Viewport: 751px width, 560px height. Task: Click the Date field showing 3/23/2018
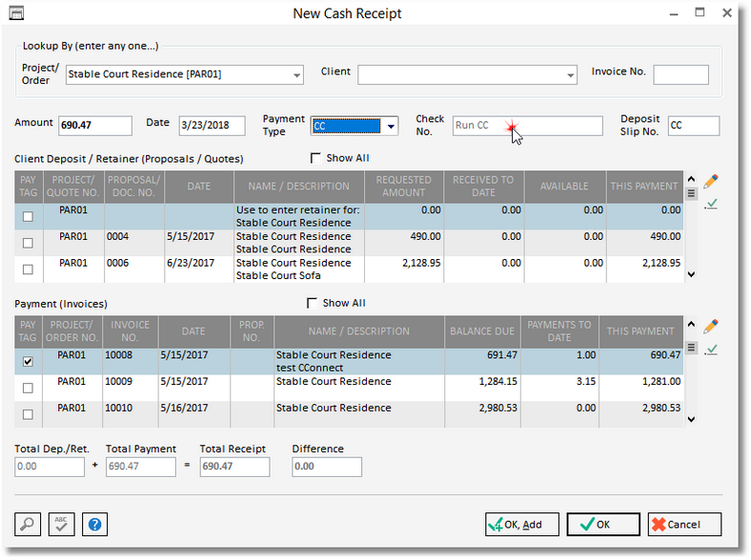pyautogui.click(x=213, y=126)
